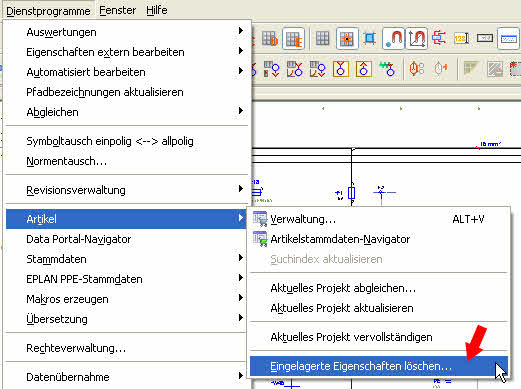This screenshot has width=521, height=389.
Task: Choose Aktuelles Projekt abgleichen...
Action: (x=379, y=288)
